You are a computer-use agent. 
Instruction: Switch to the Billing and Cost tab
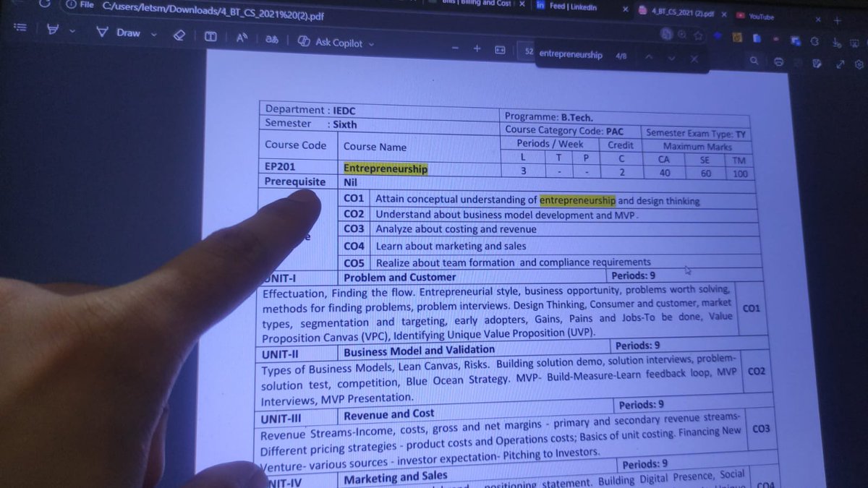coord(477,2)
